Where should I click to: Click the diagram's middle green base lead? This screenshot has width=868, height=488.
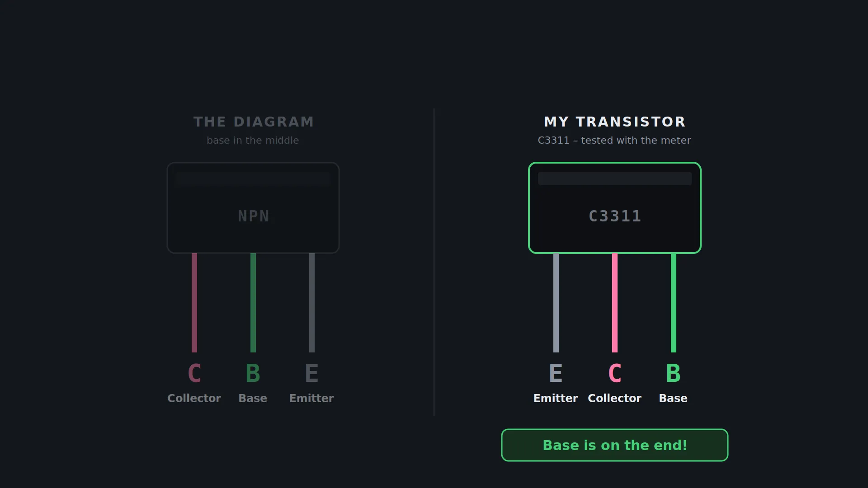point(253,303)
